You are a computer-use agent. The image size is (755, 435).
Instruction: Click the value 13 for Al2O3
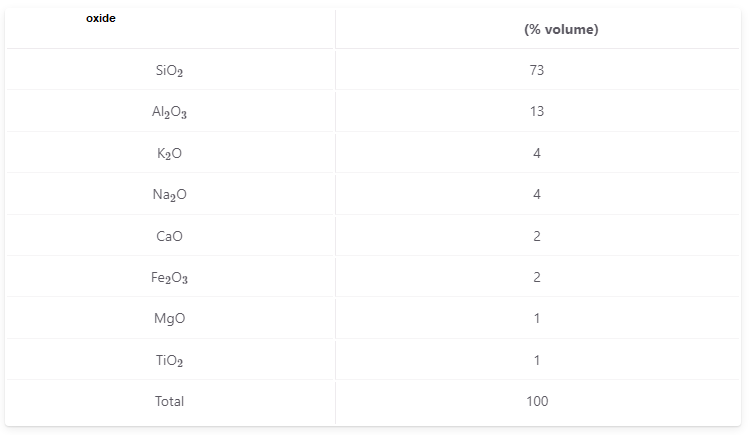[537, 112]
